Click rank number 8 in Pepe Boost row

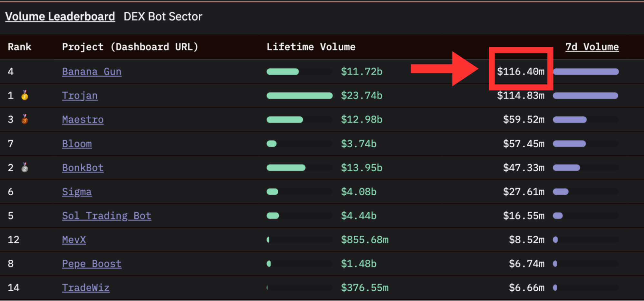click(11, 264)
